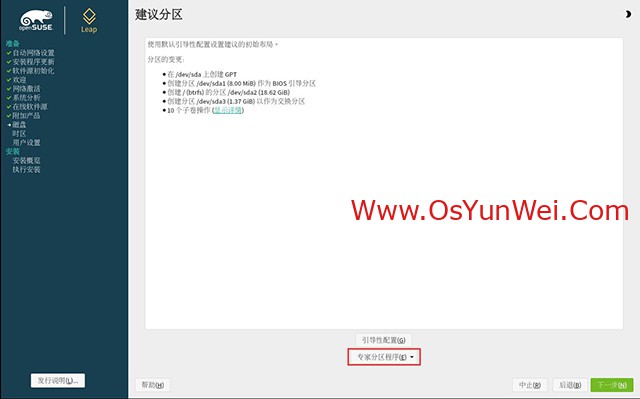Select 安装程序更新 in sidebar steps
The width and height of the screenshot is (640, 399).
[33, 62]
